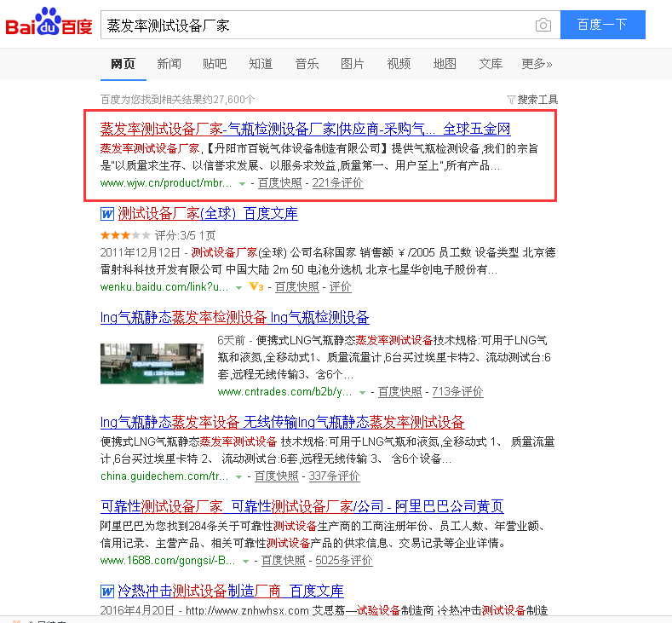Open 百度快照 for 1688.com result

pyautogui.click(x=284, y=561)
